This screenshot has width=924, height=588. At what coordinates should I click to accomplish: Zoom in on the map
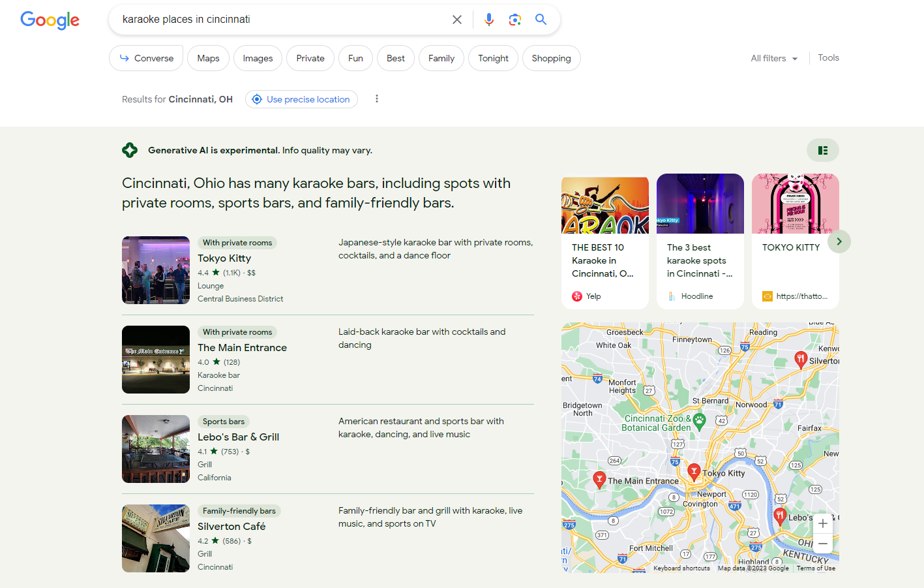click(x=823, y=523)
